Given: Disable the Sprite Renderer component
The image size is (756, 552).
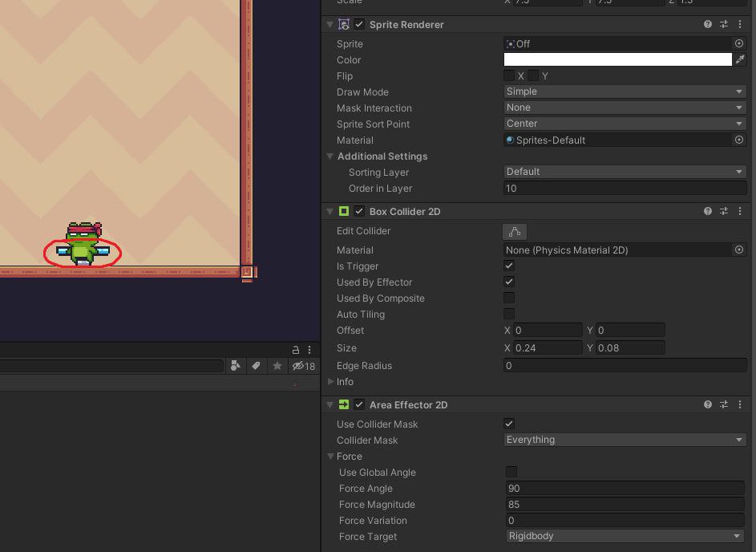Looking at the screenshot, I should (x=359, y=24).
